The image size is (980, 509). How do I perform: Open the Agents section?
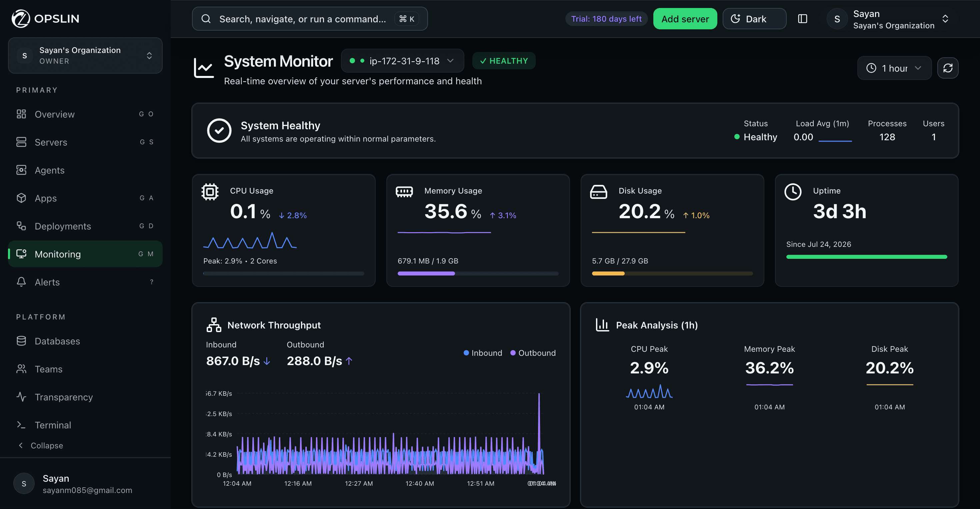click(85, 170)
